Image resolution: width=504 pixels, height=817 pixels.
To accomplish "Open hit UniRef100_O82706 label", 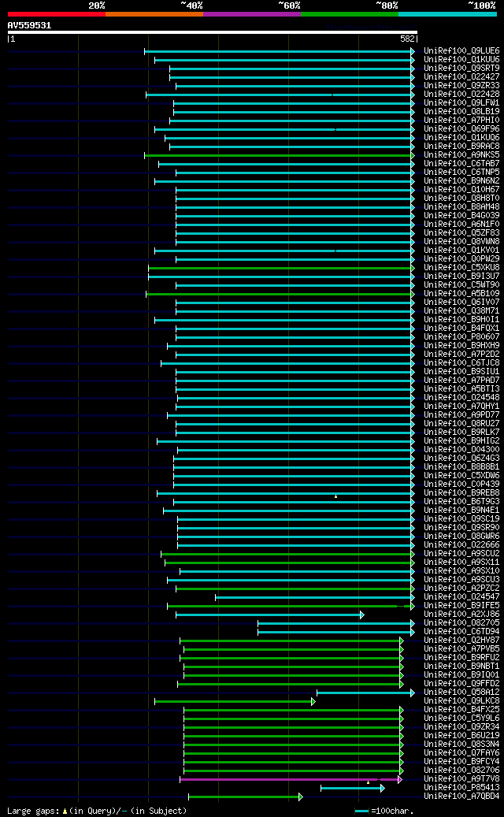I will [461, 770].
